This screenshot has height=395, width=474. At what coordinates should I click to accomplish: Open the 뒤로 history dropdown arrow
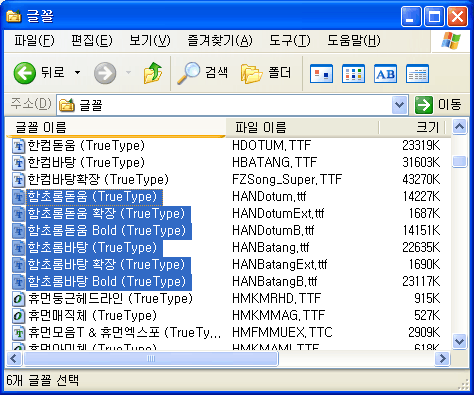point(77,73)
